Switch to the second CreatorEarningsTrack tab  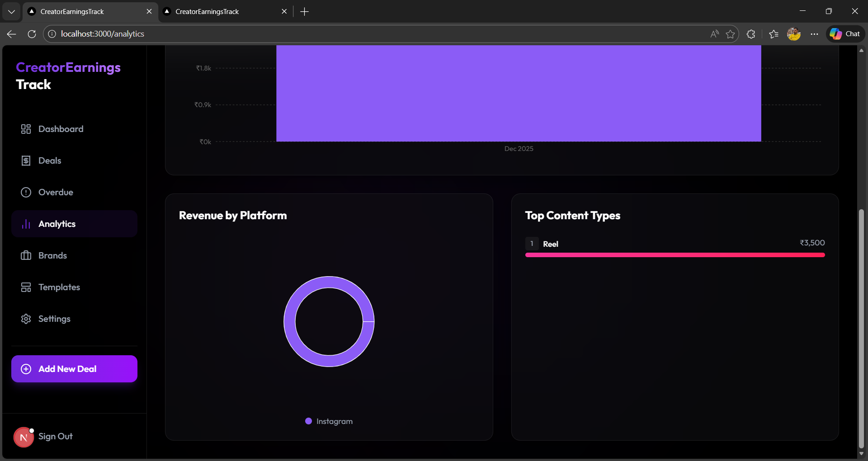[212, 11]
